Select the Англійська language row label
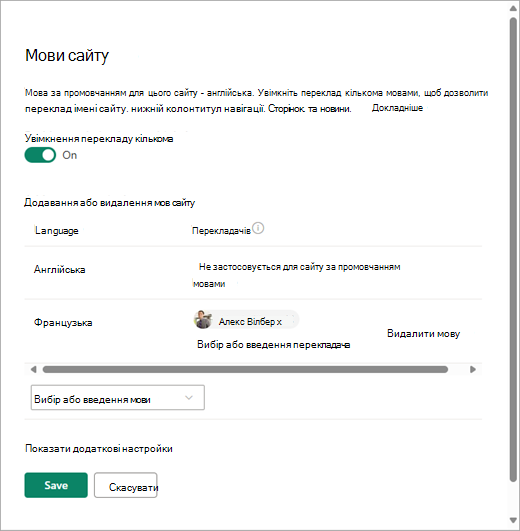The image size is (520, 531). coord(60,270)
